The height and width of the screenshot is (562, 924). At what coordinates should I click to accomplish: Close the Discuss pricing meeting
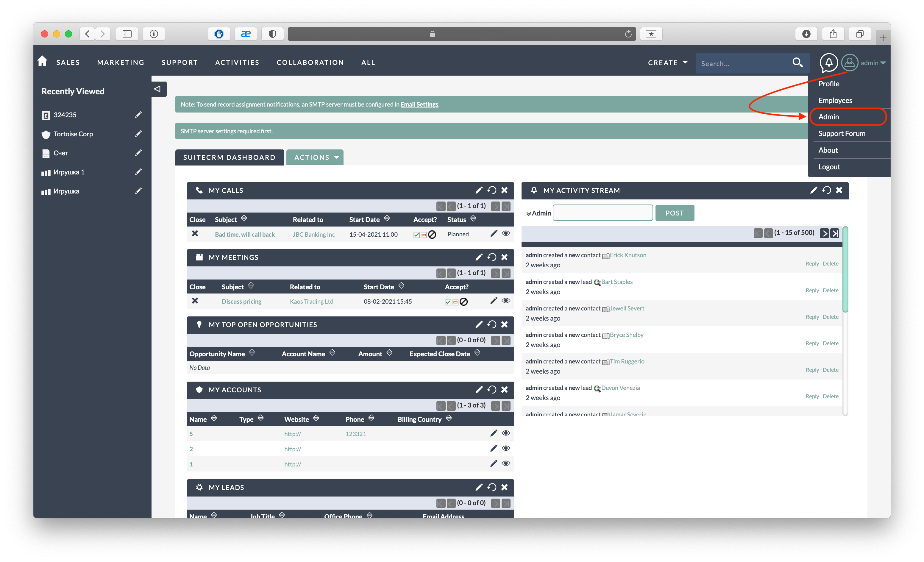[x=195, y=301]
